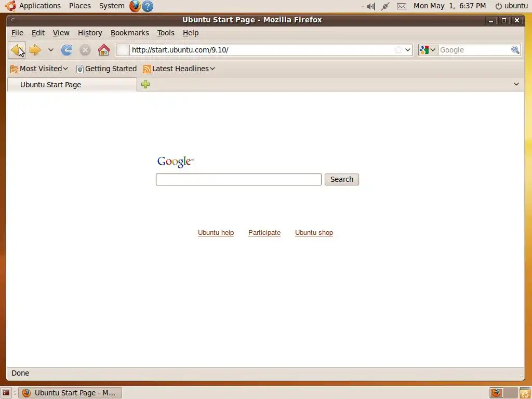
Task: Open the Bookmarks menu
Action: pyautogui.click(x=129, y=33)
